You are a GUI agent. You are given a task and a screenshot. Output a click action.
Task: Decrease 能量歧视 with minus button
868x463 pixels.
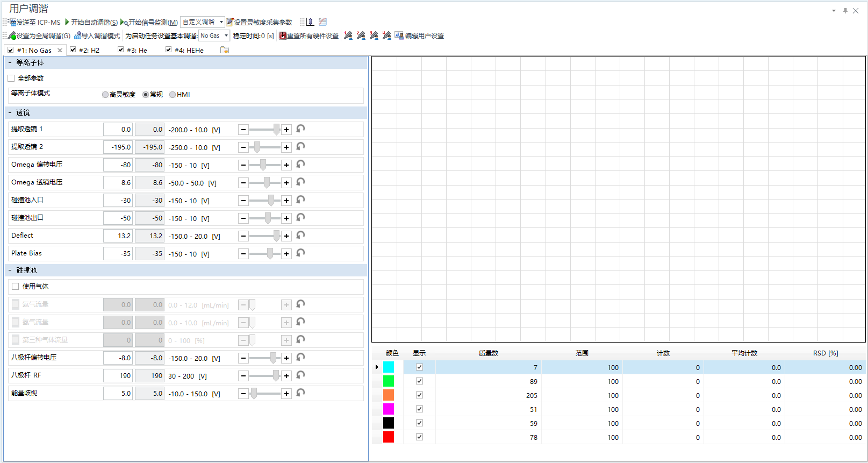(x=243, y=394)
